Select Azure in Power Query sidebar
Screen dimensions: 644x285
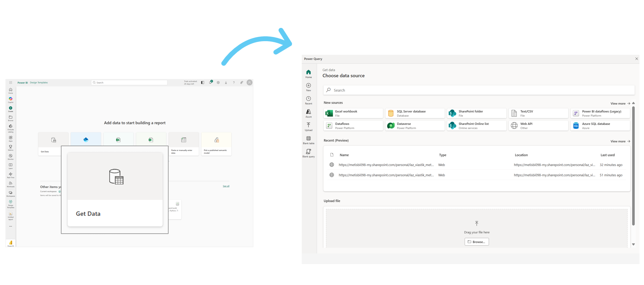pos(308,114)
